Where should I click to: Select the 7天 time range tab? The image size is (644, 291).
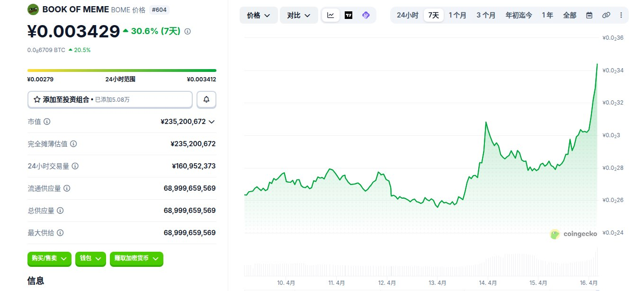tap(433, 15)
